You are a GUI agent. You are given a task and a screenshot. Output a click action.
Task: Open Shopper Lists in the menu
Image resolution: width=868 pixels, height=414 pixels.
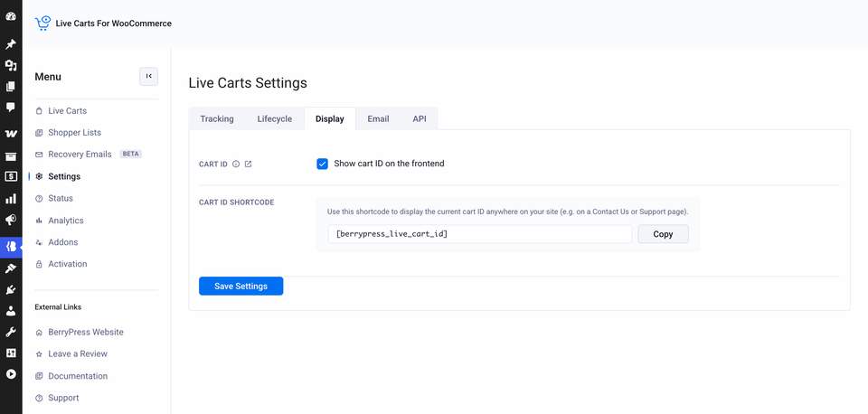pyautogui.click(x=74, y=133)
